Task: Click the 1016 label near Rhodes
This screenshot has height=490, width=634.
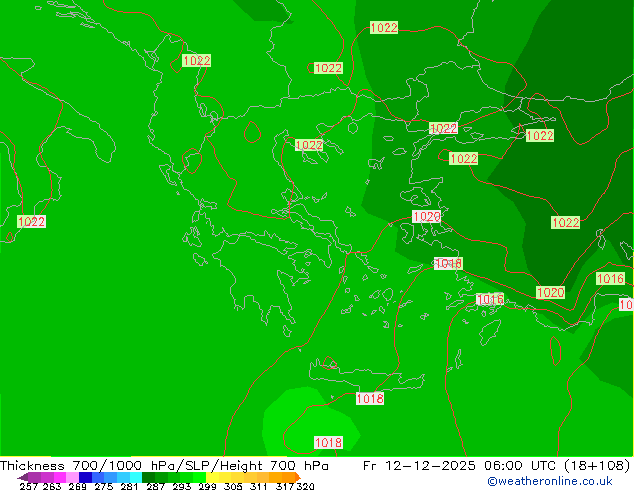Action: pyautogui.click(x=490, y=300)
